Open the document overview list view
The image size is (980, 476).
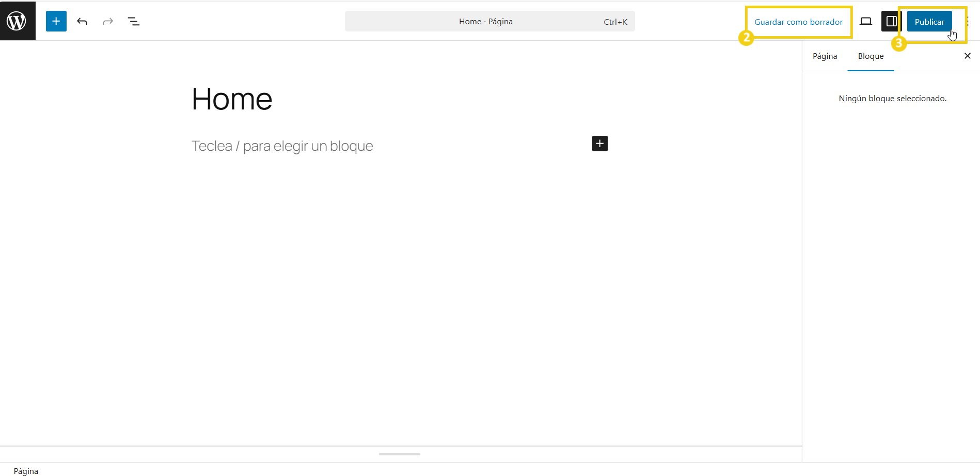[134, 21]
